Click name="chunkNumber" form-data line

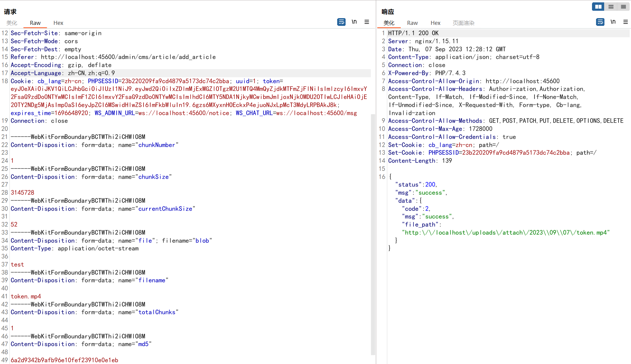point(94,145)
